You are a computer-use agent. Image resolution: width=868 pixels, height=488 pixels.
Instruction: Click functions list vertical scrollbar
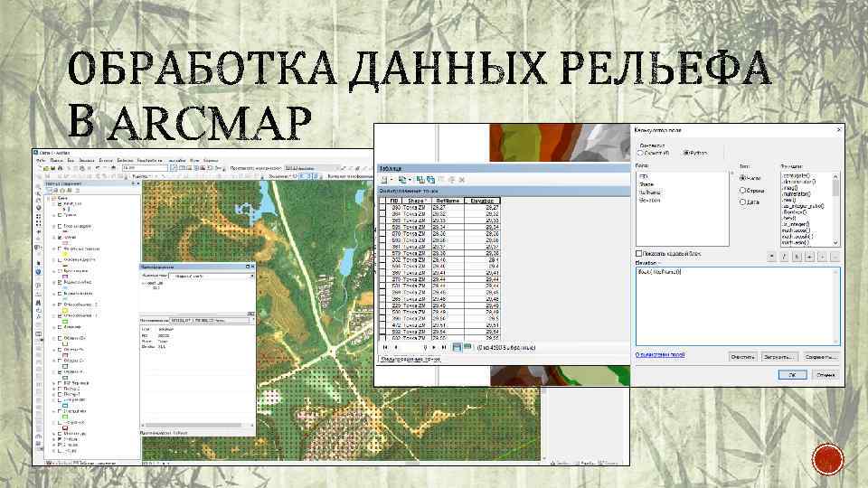(x=835, y=209)
